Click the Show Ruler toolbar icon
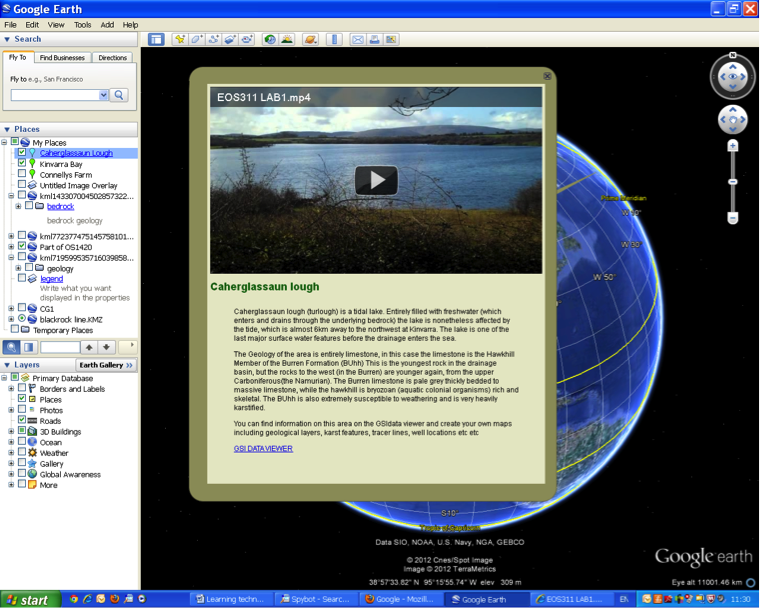 click(x=333, y=40)
